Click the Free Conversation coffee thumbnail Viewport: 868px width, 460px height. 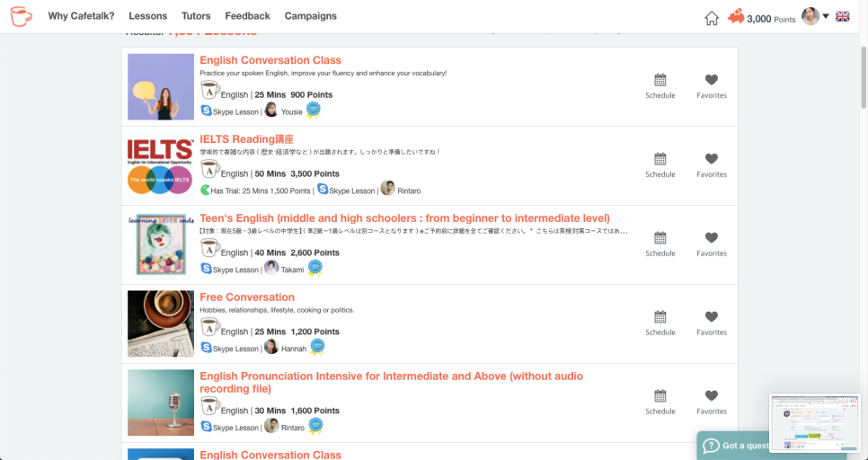161,323
